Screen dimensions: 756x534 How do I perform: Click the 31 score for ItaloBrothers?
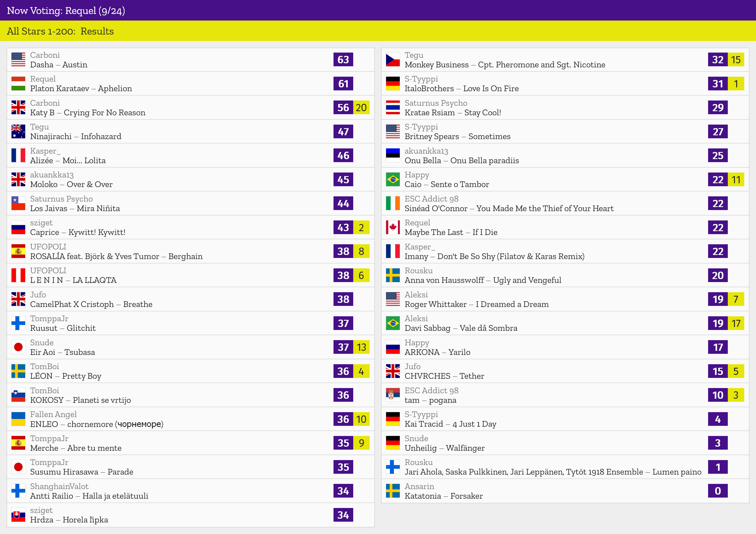(x=718, y=84)
